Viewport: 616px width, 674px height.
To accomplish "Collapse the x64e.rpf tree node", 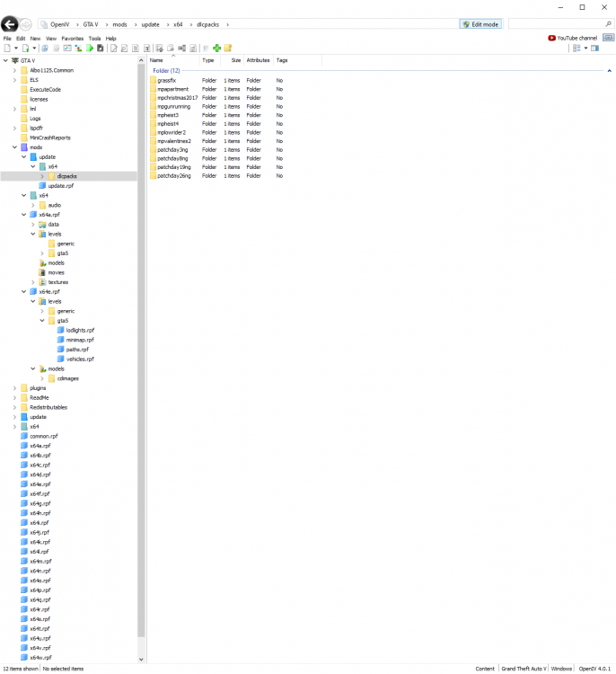I will point(24,291).
